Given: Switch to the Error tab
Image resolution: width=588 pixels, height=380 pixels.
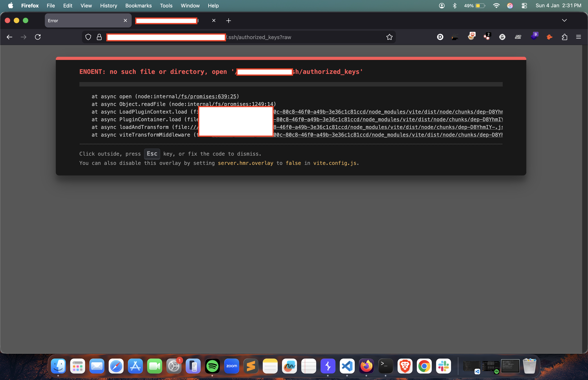Looking at the screenshot, I should (88, 20).
